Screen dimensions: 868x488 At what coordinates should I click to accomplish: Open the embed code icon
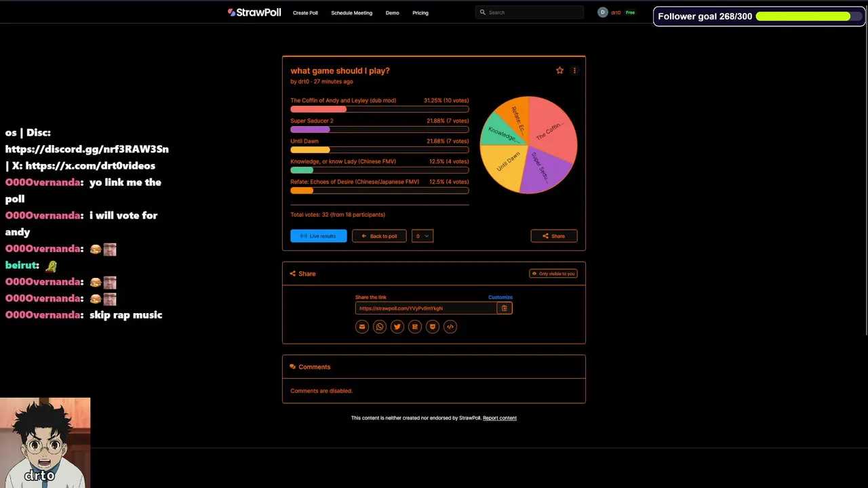[450, 327]
